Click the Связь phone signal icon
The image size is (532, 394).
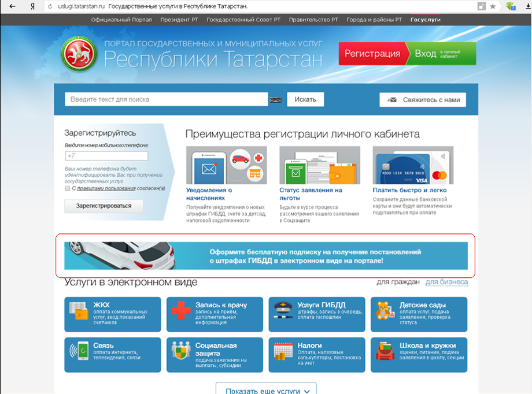coord(77,351)
